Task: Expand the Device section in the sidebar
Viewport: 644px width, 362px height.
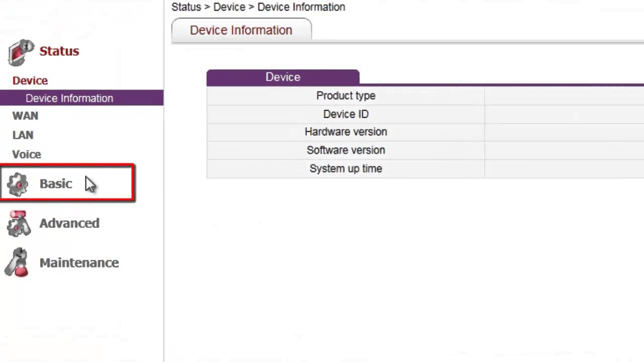Action: click(30, 80)
